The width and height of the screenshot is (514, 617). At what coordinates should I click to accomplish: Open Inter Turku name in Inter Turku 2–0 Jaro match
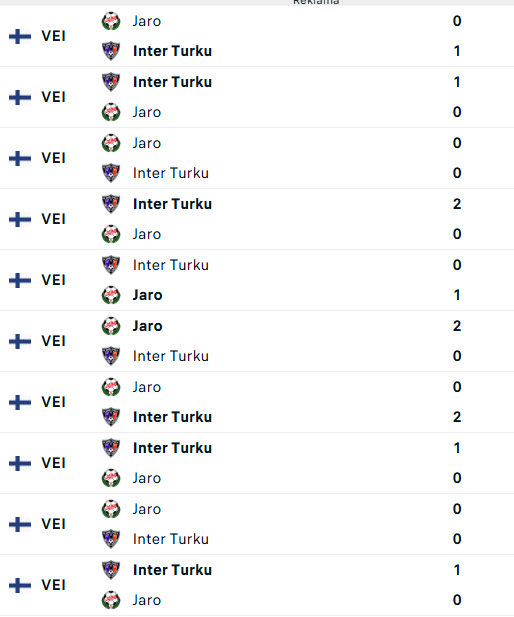pos(172,204)
